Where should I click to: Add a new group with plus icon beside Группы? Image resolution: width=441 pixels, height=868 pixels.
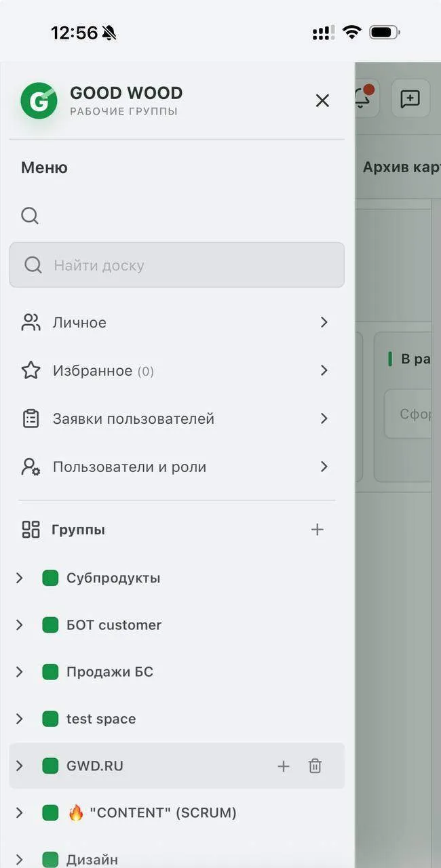[x=317, y=530]
